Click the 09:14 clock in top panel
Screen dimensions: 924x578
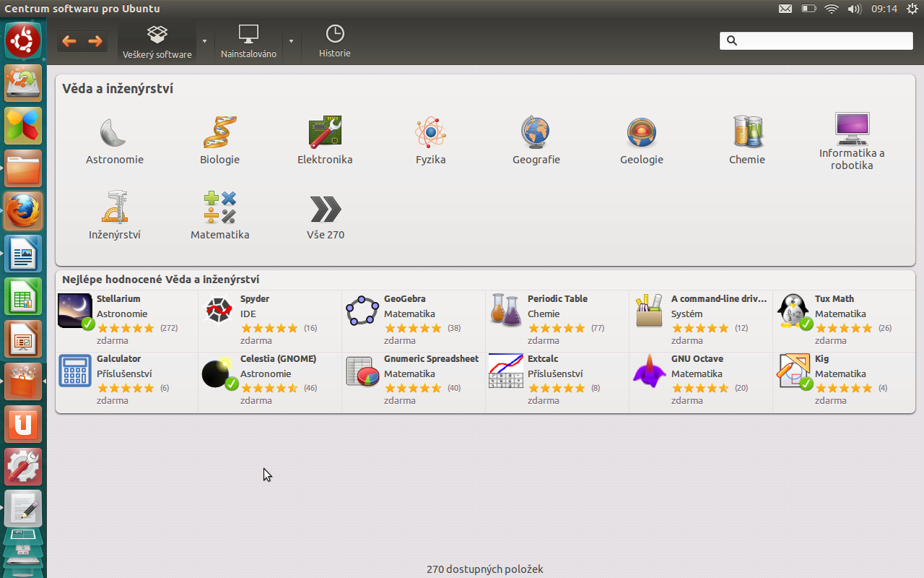[x=884, y=9]
